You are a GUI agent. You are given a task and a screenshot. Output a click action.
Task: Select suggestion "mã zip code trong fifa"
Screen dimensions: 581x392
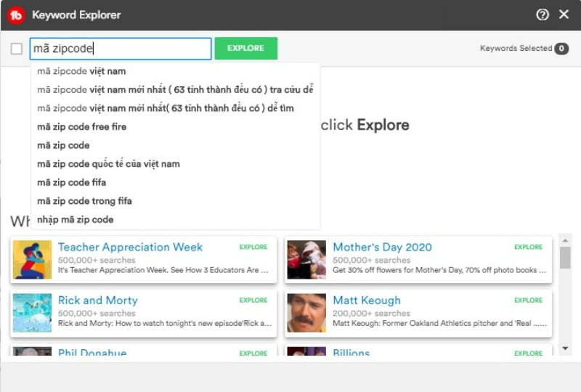pos(84,201)
